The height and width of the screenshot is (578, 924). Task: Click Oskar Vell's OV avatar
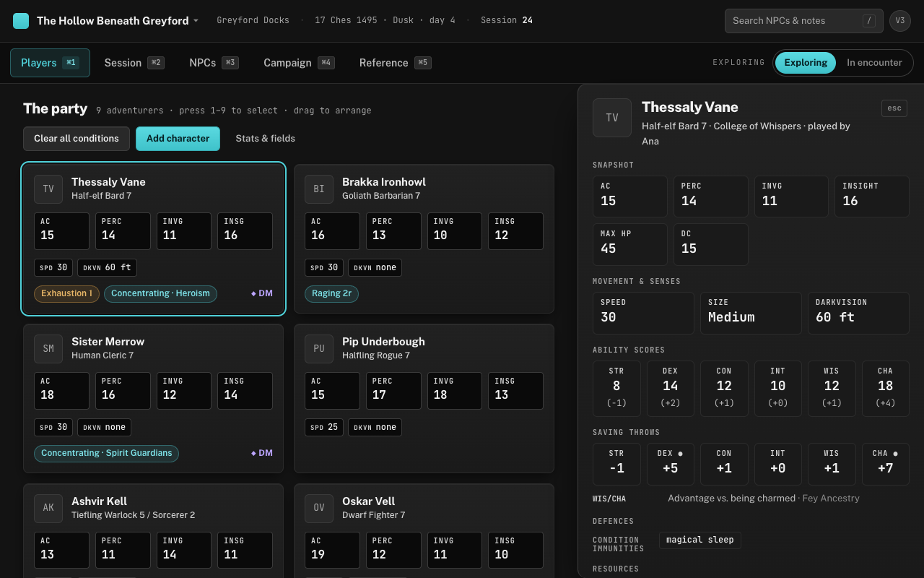pyautogui.click(x=319, y=509)
